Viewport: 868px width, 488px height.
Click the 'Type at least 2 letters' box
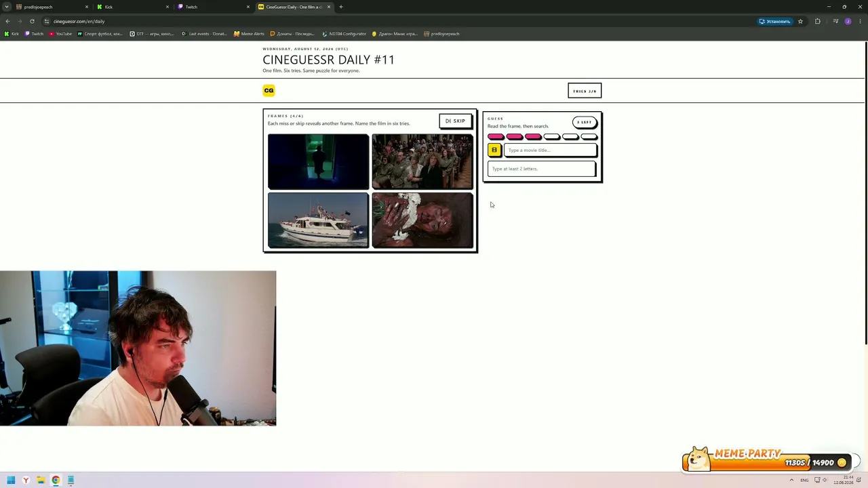(541, 169)
